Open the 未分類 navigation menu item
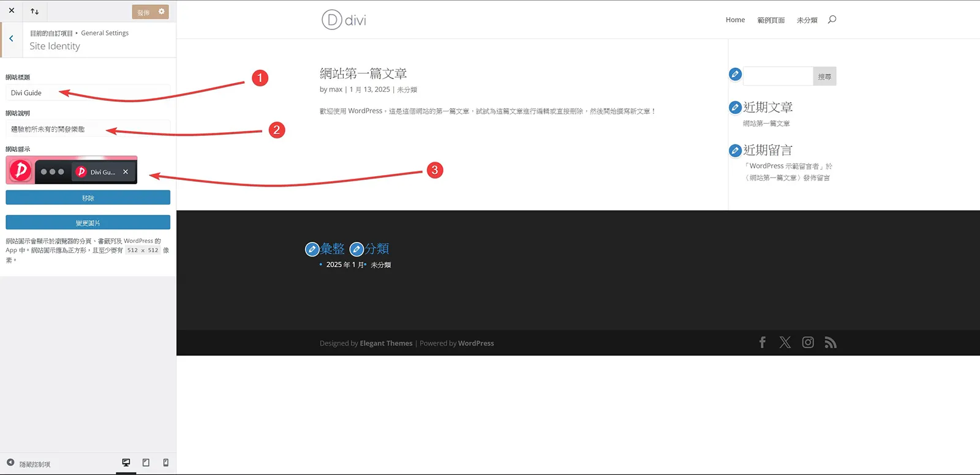The width and height of the screenshot is (980, 475). pos(807,20)
